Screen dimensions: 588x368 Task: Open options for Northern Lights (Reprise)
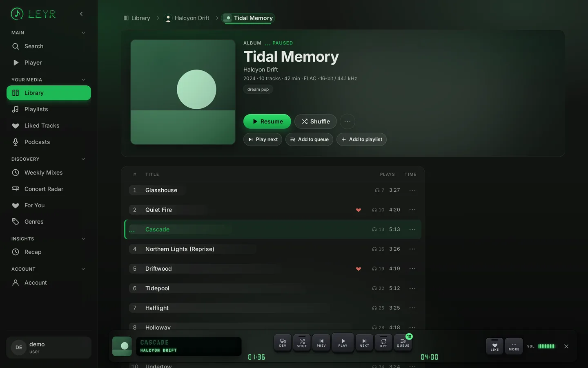coord(412,249)
